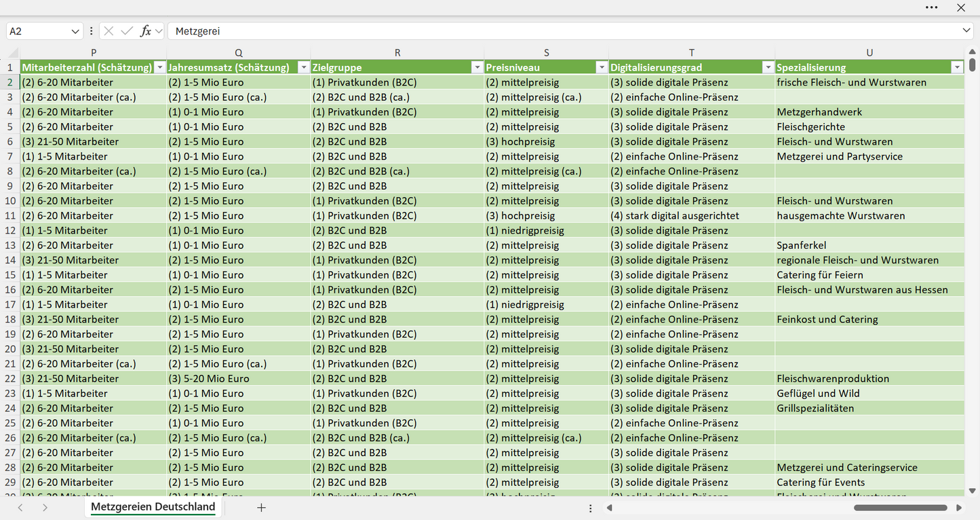Open the Zielgruppe filter dropdown
Screen dimensions: 980x520
pyautogui.click(x=477, y=67)
